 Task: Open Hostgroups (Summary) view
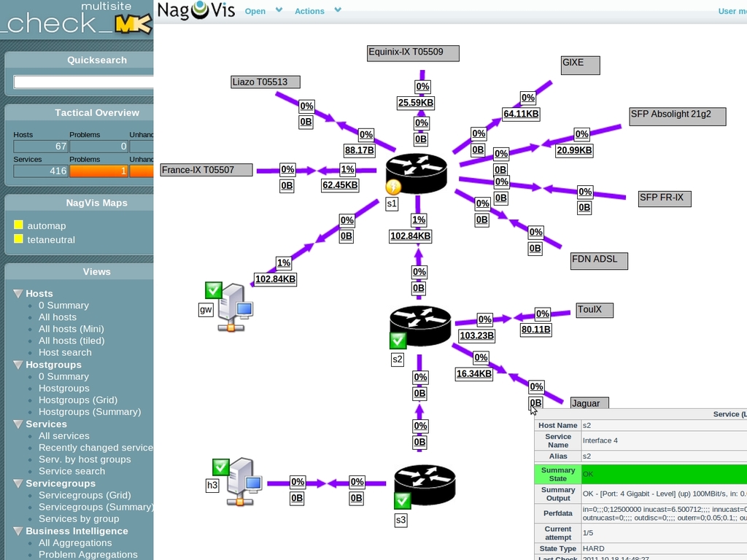point(90,412)
